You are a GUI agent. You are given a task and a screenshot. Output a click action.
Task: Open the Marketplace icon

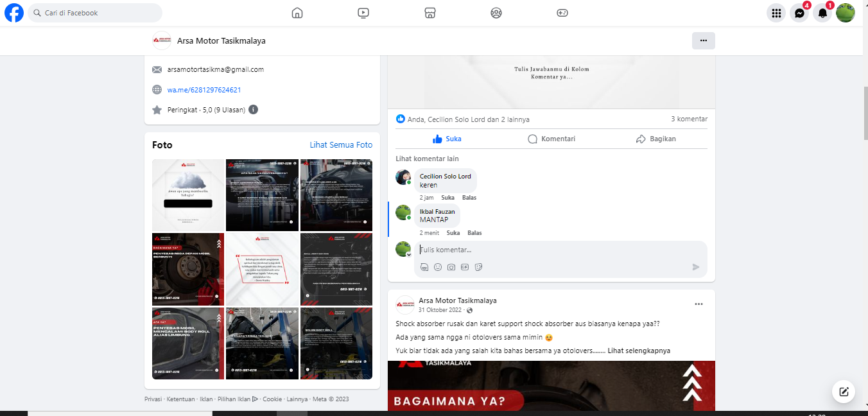[x=430, y=13]
